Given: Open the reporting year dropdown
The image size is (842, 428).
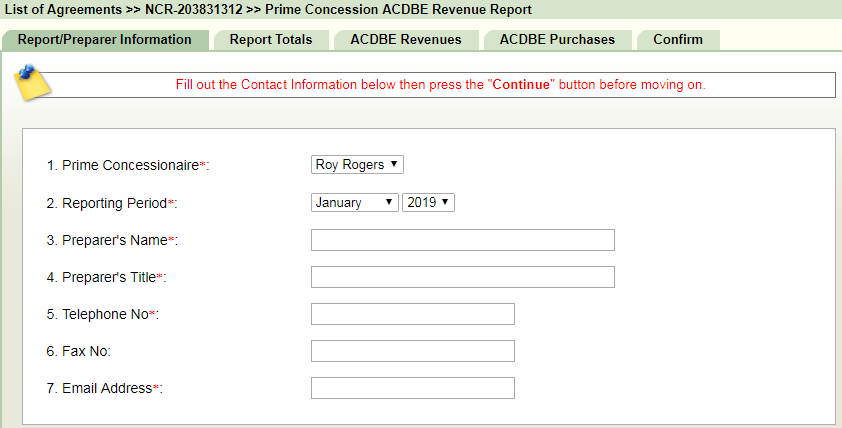Looking at the screenshot, I should [x=429, y=202].
